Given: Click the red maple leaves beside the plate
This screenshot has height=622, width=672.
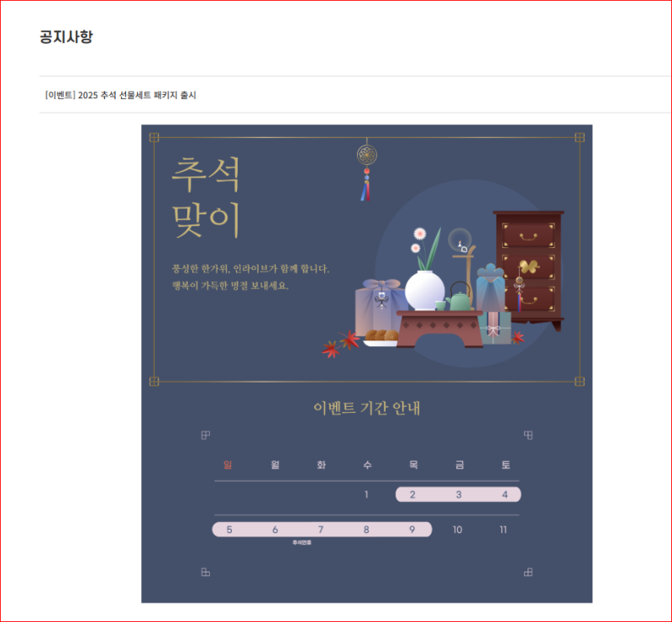Looking at the screenshot, I should (x=341, y=344).
